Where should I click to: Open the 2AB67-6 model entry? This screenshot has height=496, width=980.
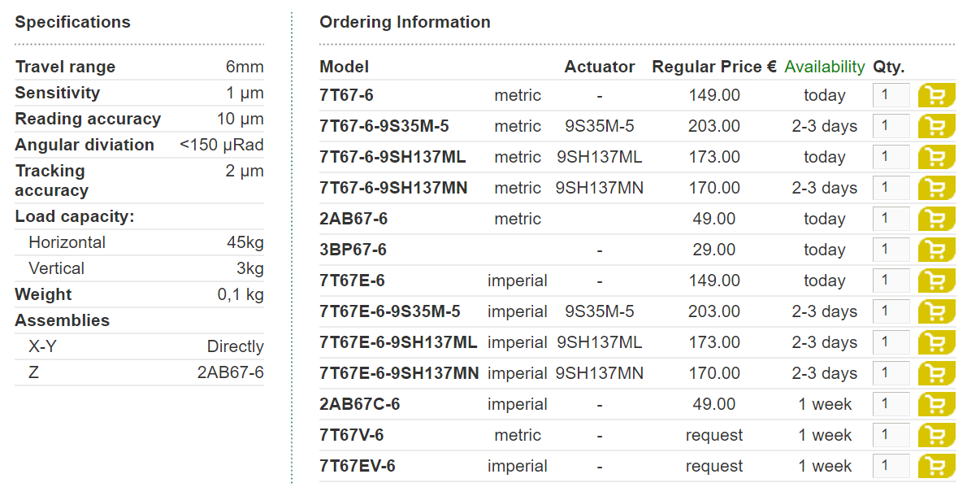(x=353, y=219)
